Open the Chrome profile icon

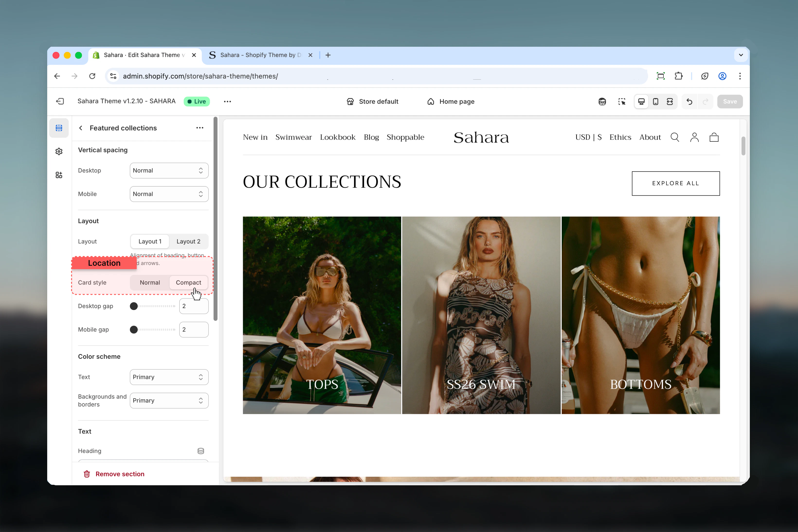pyautogui.click(x=722, y=76)
